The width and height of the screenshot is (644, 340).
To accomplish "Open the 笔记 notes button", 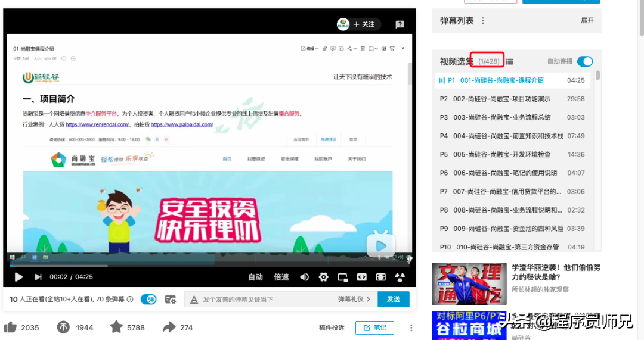I will 374,327.
